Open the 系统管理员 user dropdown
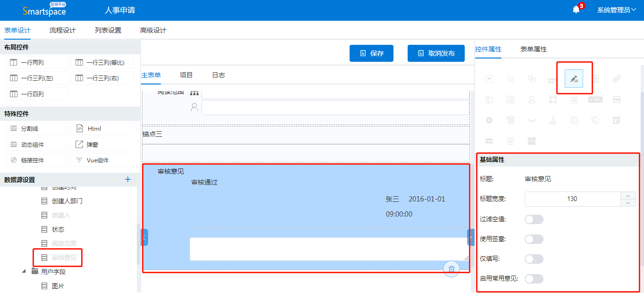This screenshot has width=644, height=293. pos(616,10)
